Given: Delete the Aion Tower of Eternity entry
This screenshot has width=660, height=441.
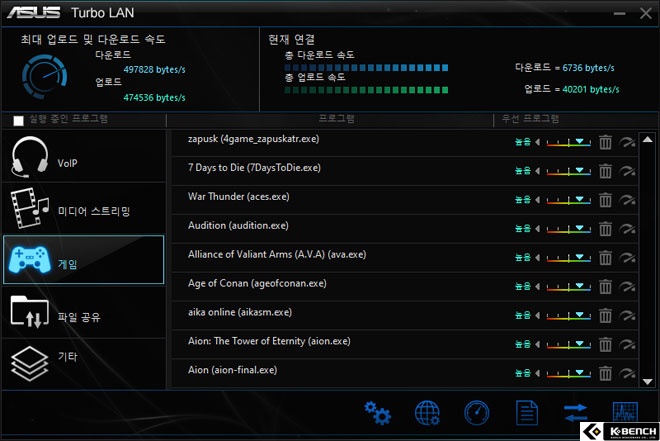Looking at the screenshot, I should tap(605, 344).
